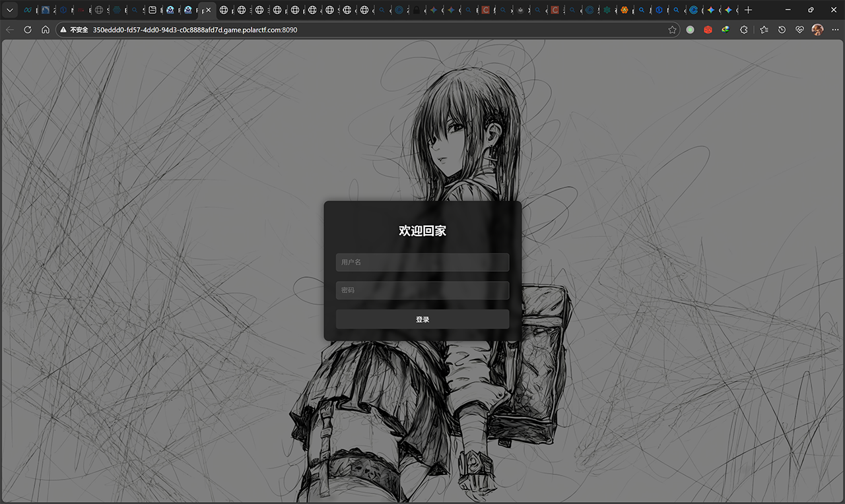Image resolution: width=845 pixels, height=504 pixels.
Task: Add this page to favorites star
Action: 672,30
